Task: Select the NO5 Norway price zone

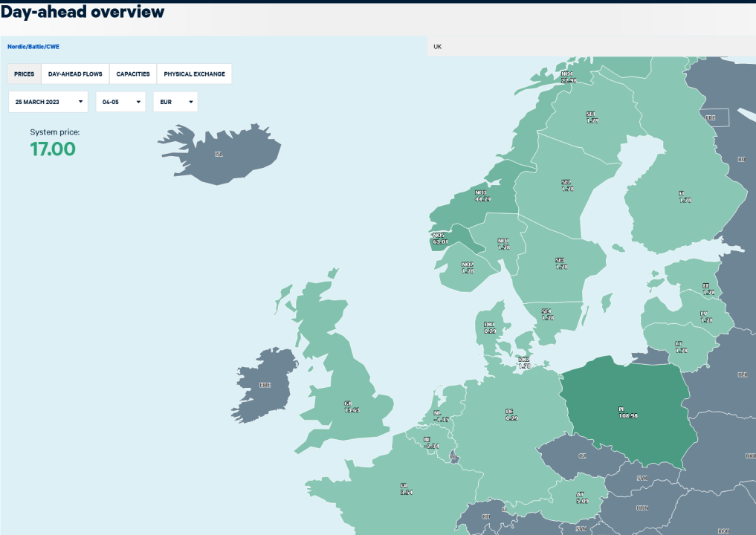Action: (x=440, y=239)
